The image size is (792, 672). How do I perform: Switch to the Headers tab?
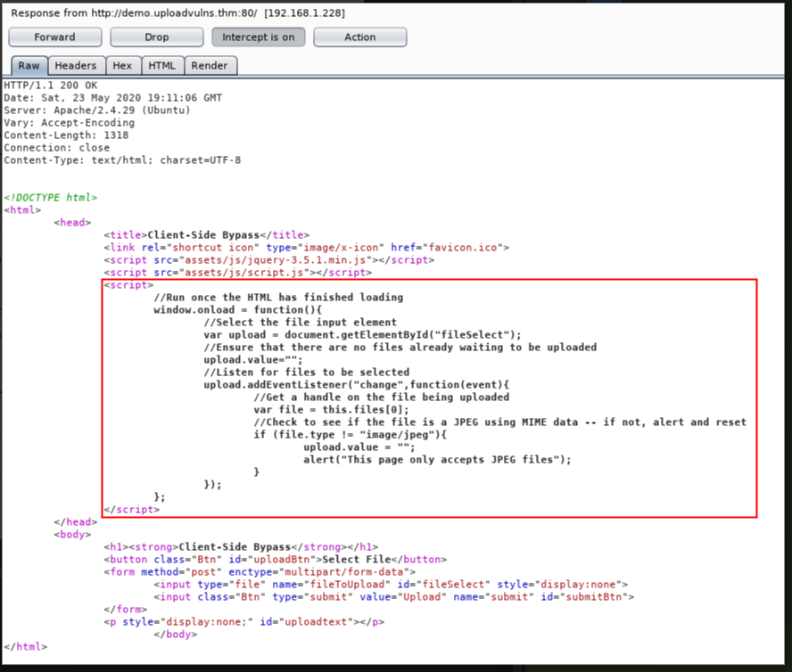point(76,66)
